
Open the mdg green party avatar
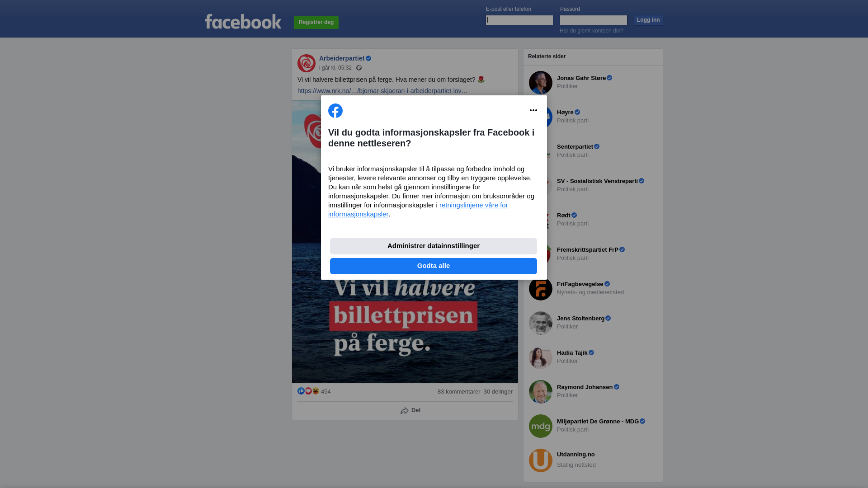[x=541, y=426]
